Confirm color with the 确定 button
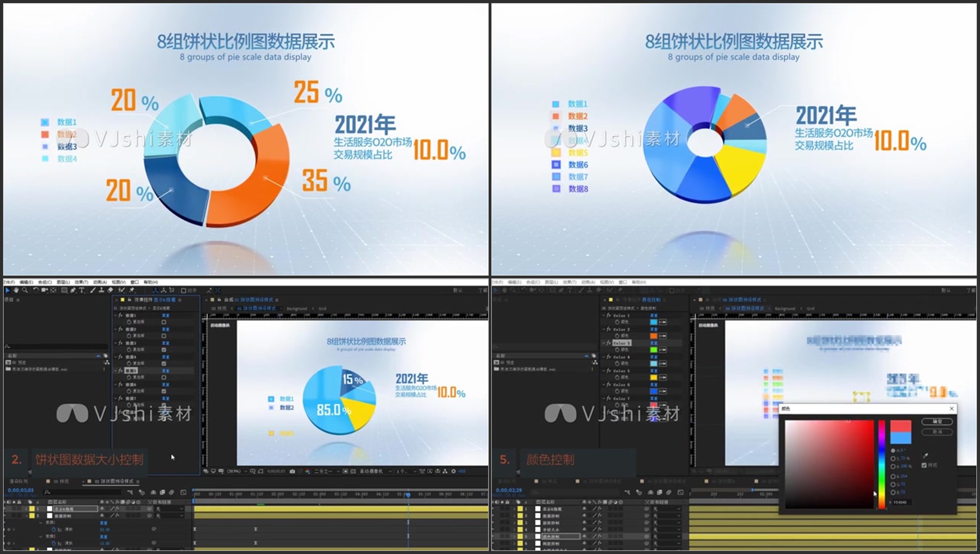 point(937,422)
